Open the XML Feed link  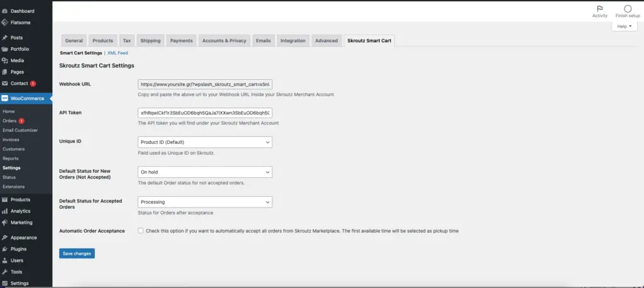click(118, 53)
